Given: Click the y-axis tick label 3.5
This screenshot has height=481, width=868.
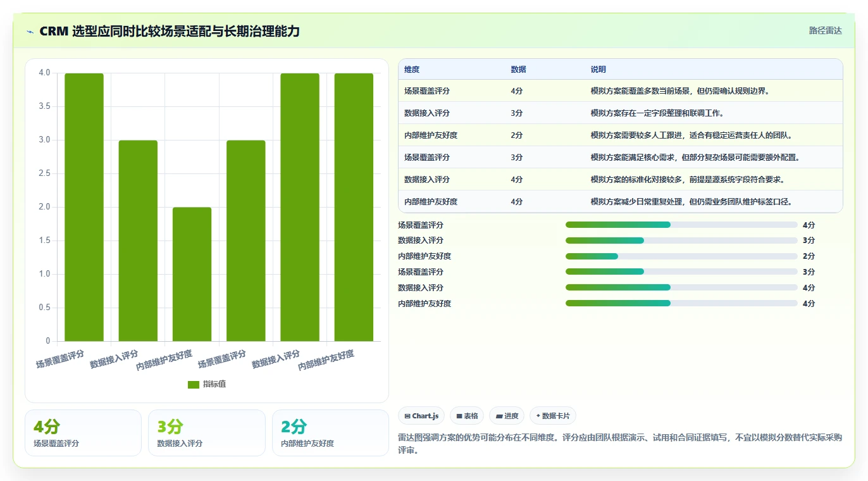Looking at the screenshot, I should pos(44,106).
